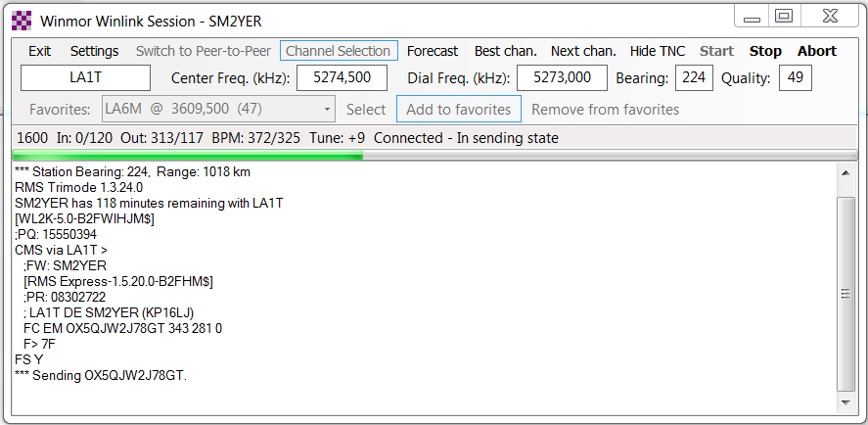Expand the Favorites dropdown LA6M
This screenshot has height=425, width=868.
(x=218, y=109)
